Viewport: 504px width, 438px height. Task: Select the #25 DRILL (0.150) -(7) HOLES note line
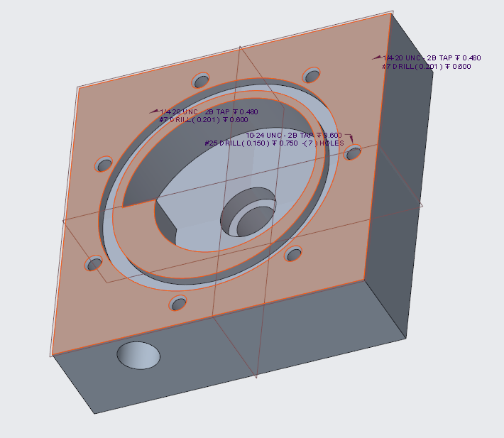point(274,143)
